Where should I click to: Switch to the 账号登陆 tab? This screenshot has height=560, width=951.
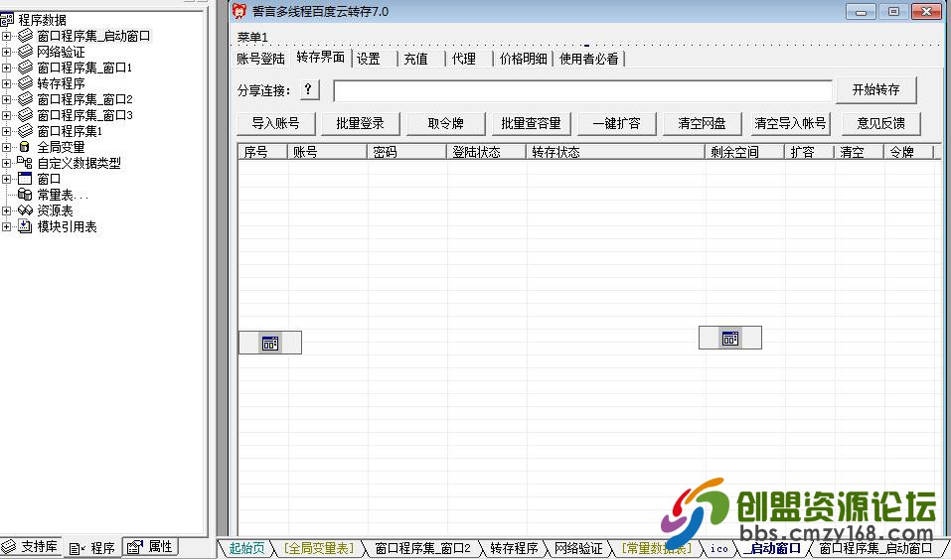(x=260, y=59)
